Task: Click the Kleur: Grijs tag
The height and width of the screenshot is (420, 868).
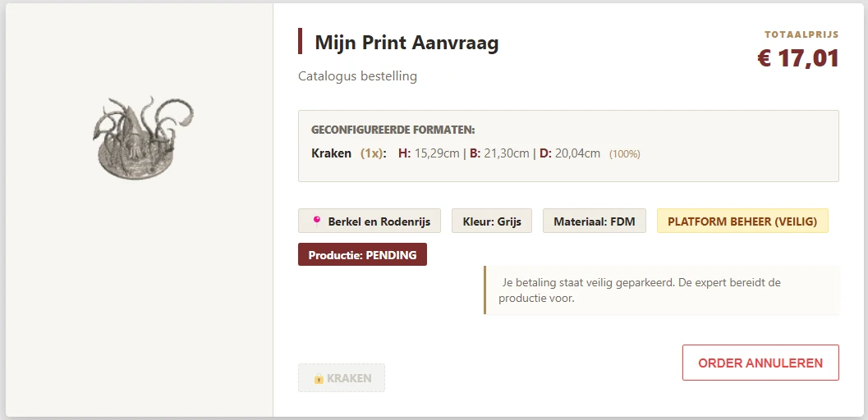Action: click(492, 221)
